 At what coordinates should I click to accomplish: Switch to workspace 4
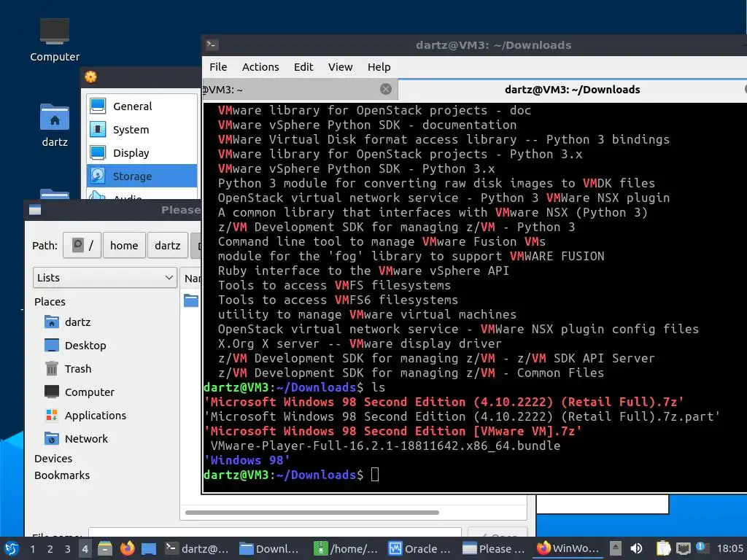(x=85, y=548)
